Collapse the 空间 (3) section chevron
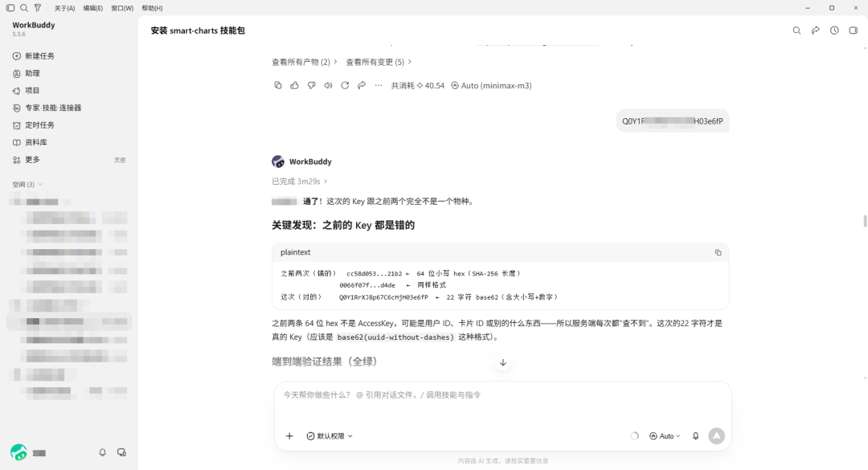Image resolution: width=868 pixels, height=470 pixels. (x=40, y=184)
